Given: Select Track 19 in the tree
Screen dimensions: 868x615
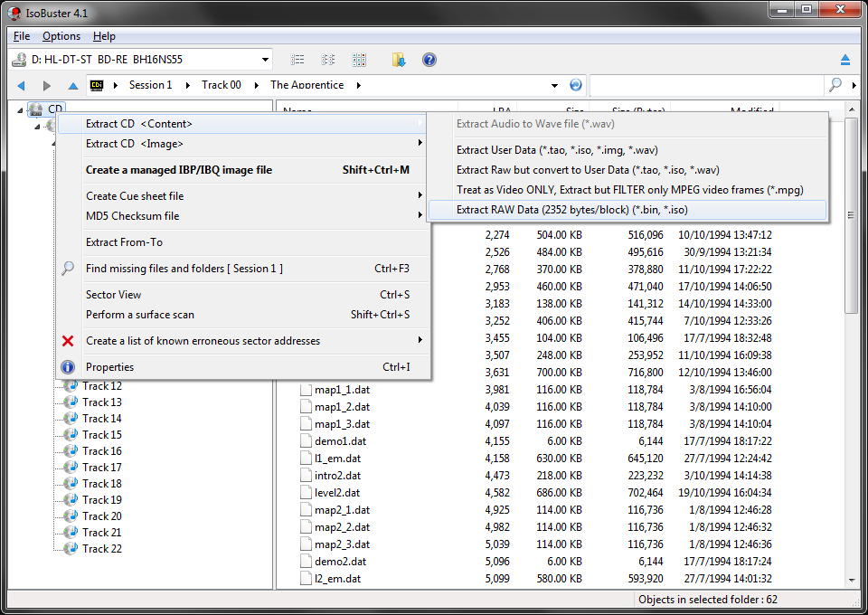Looking at the screenshot, I should tap(102, 500).
